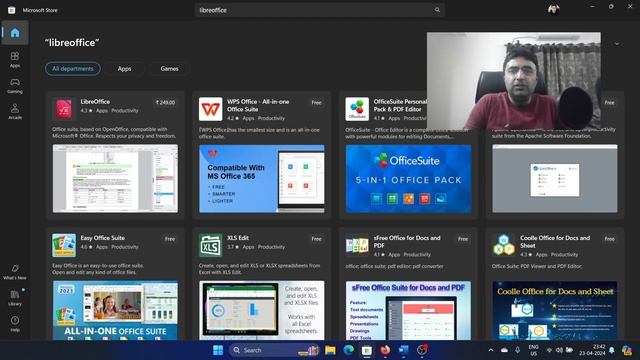Open XLS Edit screenshot thumbnail
Screen dimensions: 640x360
262,310
